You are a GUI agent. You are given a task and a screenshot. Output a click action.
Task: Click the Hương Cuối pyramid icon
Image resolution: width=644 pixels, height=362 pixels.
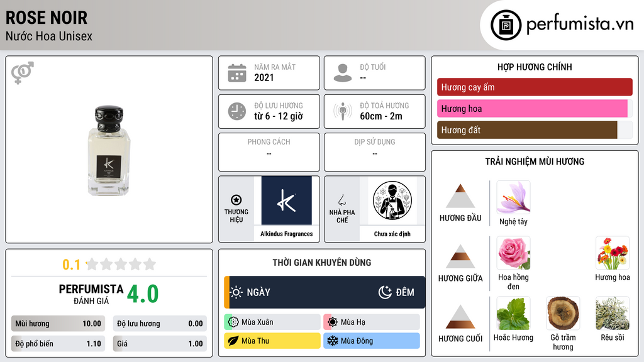(460, 317)
